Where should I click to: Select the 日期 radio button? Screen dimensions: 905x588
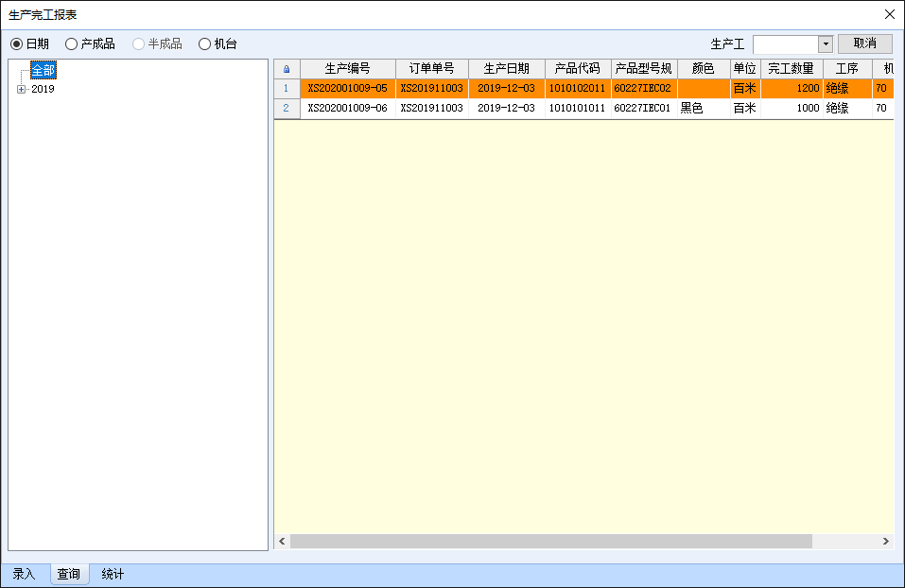coord(16,43)
